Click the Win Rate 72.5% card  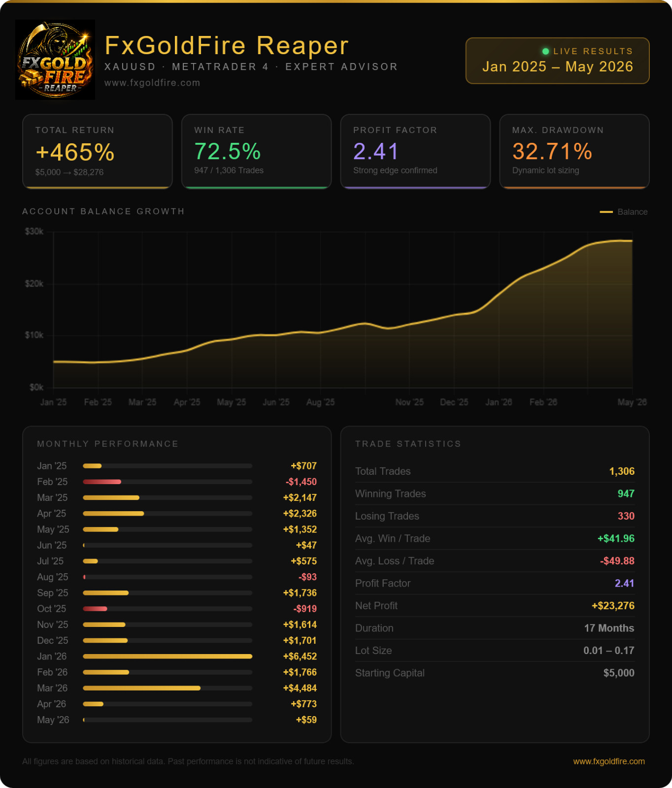[256, 152]
